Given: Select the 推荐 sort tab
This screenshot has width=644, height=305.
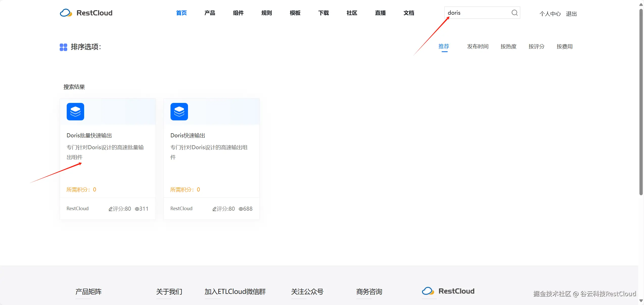Looking at the screenshot, I should 444,47.
